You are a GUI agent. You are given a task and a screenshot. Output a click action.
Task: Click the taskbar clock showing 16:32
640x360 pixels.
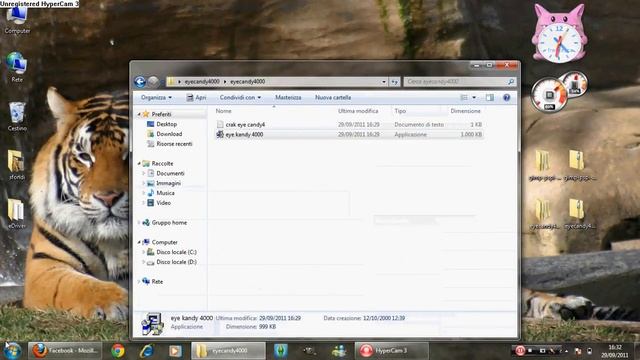(615, 351)
